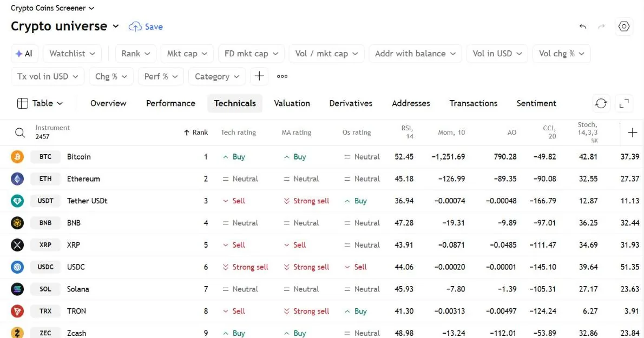Click the TRON coin logo
The height and width of the screenshot is (338, 644).
point(17,311)
